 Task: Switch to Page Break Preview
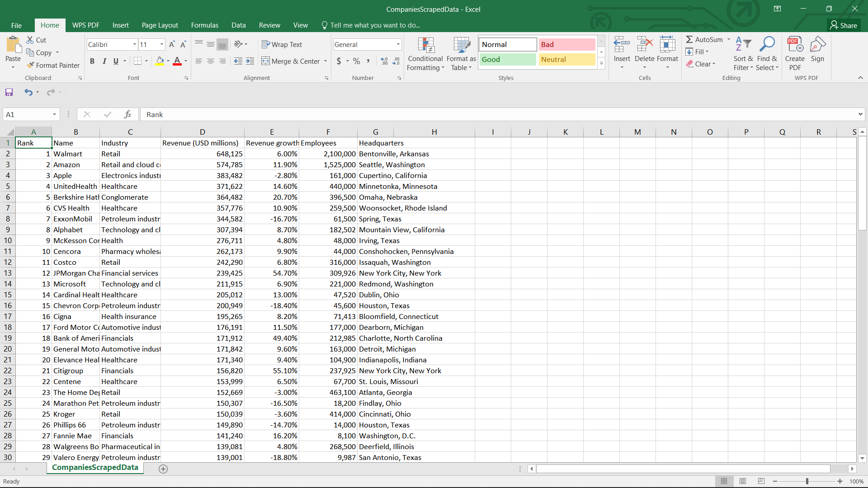click(761, 481)
